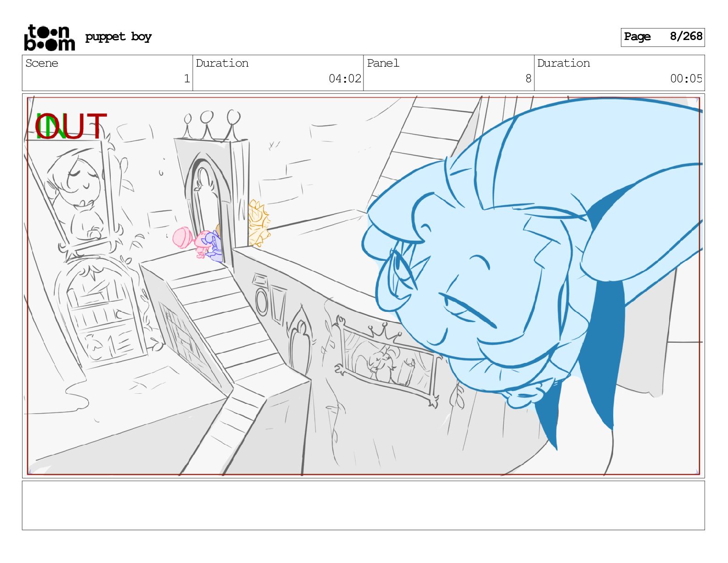Click the 'puppet boy' project title
Screen dimensions: 728x563
pyautogui.click(x=118, y=37)
